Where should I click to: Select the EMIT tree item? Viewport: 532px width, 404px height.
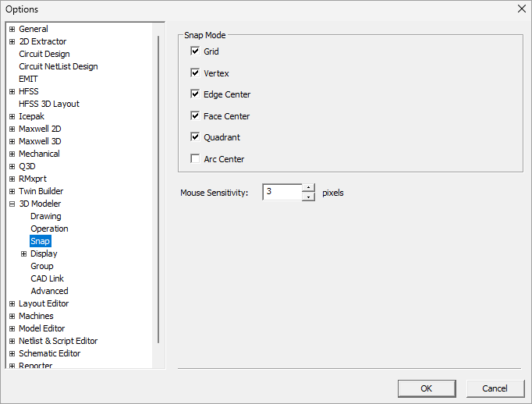pyautogui.click(x=28, y=79)
